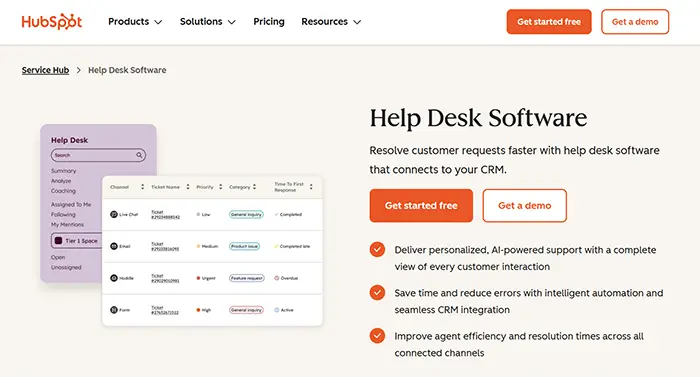Click the Form channel icon

(114, 310)
